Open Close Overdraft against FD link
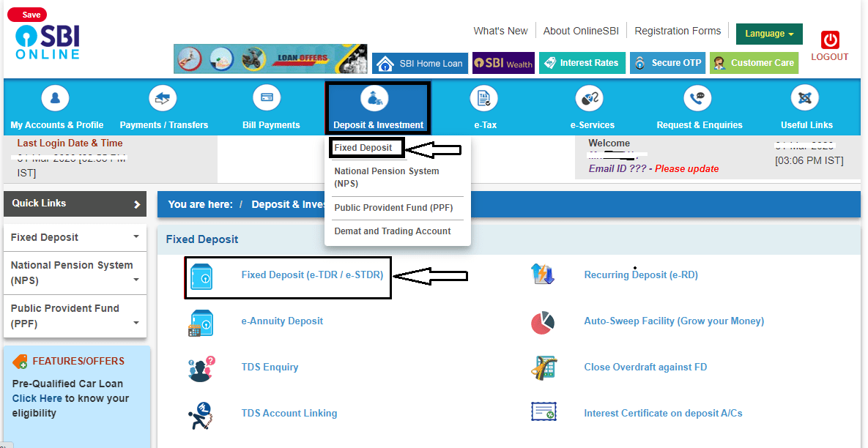The height and width of the screenshot is (448, 868). [645, 367]
